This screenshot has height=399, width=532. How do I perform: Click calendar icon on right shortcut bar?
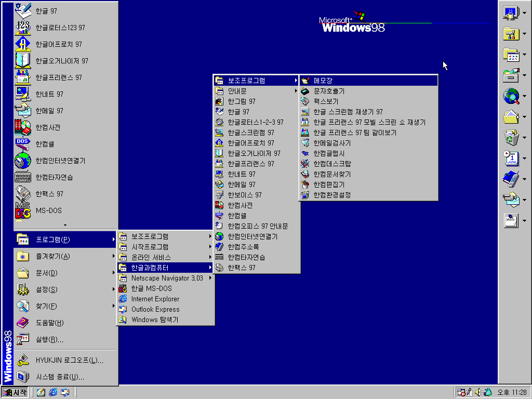coord(511,158)
